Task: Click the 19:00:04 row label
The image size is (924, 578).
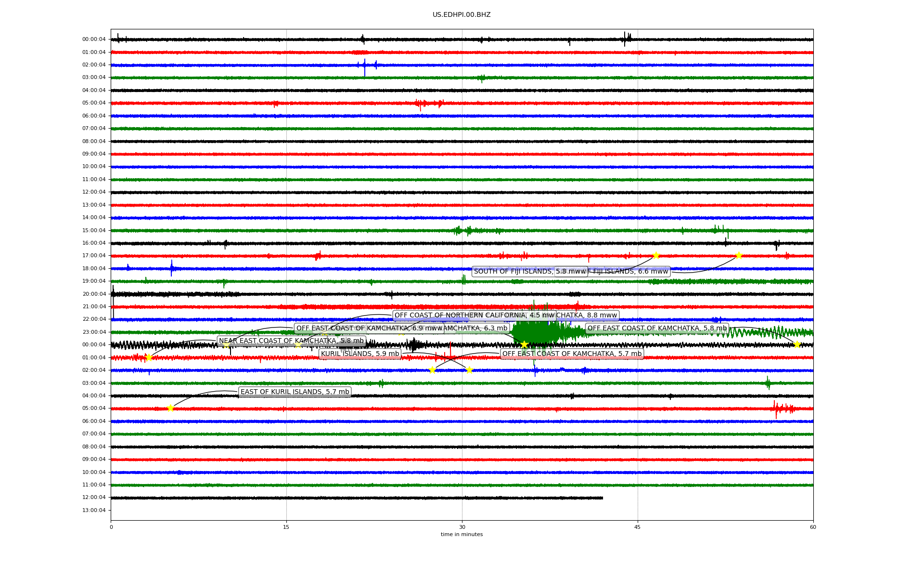Action: click(94, 281)
